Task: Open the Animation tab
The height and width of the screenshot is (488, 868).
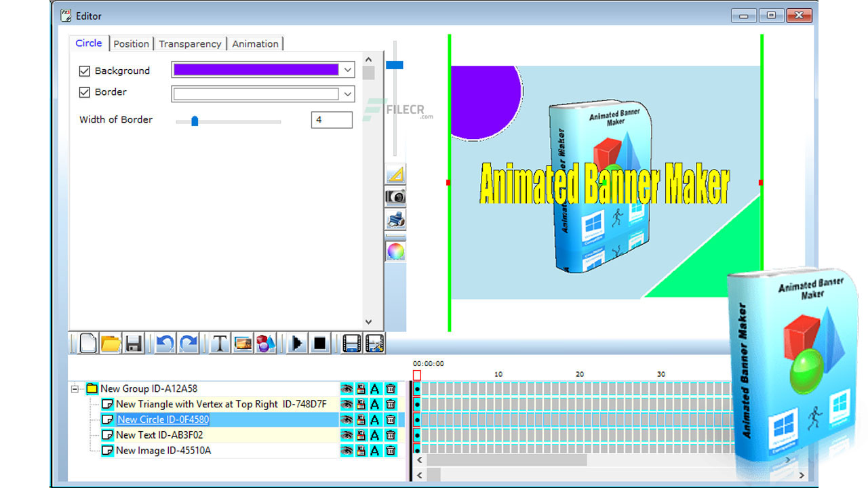Action: coord(255,43)
